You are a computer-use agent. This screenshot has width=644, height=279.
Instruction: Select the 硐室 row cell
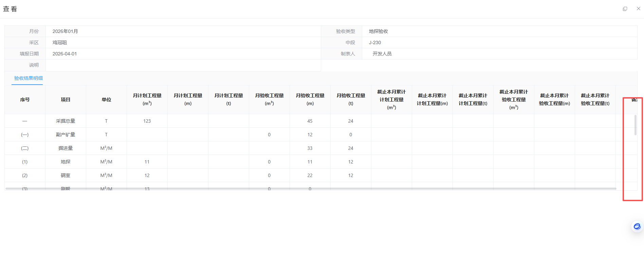(66, 175)
